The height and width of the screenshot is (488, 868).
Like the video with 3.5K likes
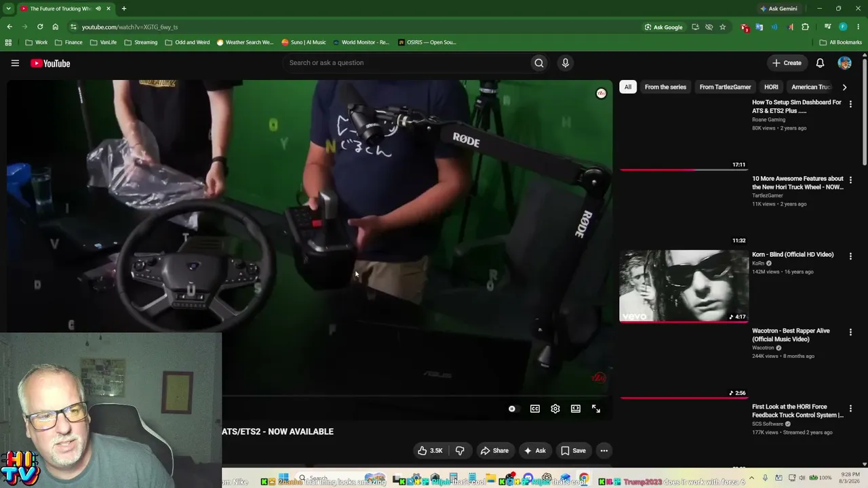pyautogui.click(x=431, y=451)
